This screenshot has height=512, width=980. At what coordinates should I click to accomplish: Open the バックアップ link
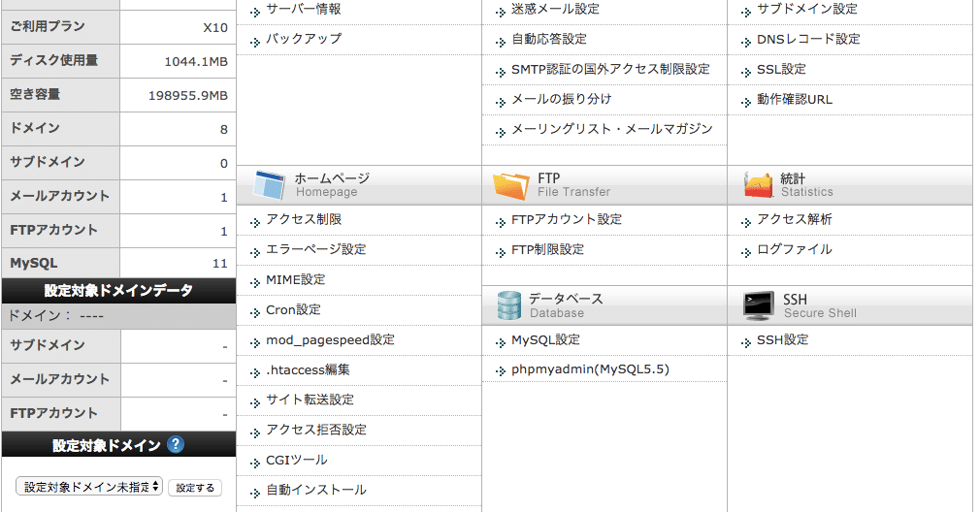click(304, 39)
